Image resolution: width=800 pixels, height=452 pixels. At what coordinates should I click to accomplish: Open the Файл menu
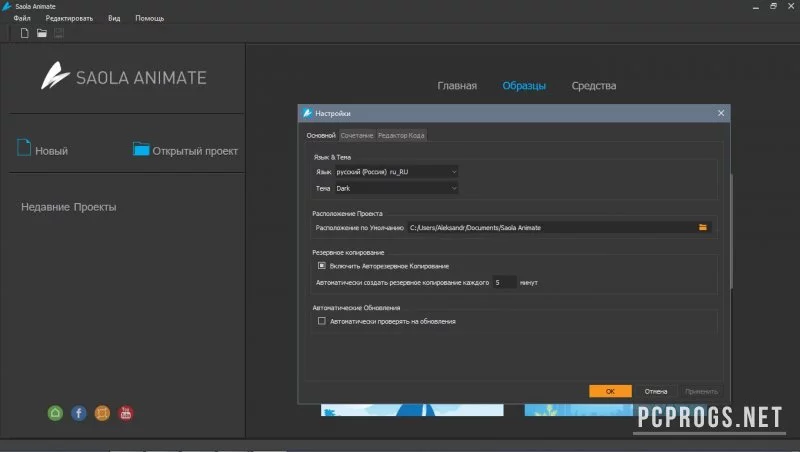(22, 18)
